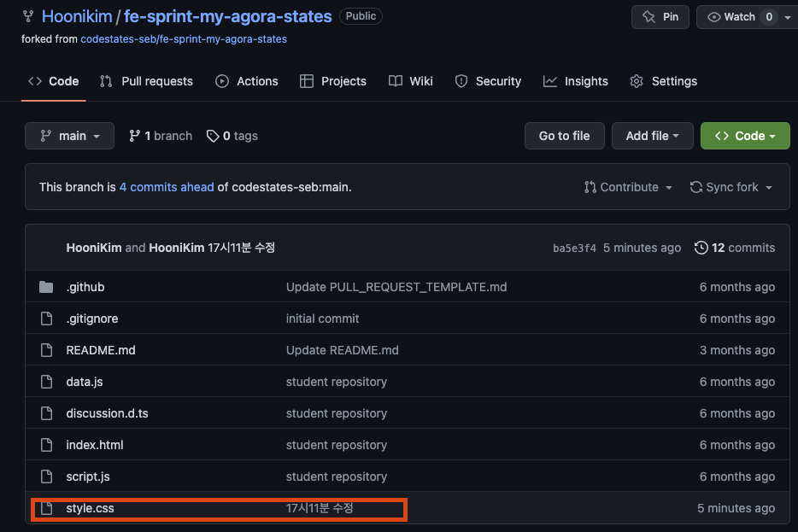View the 12 commits history
Image resolution: width=798 pixels, height=532 pixels.
tap(735, 248)
